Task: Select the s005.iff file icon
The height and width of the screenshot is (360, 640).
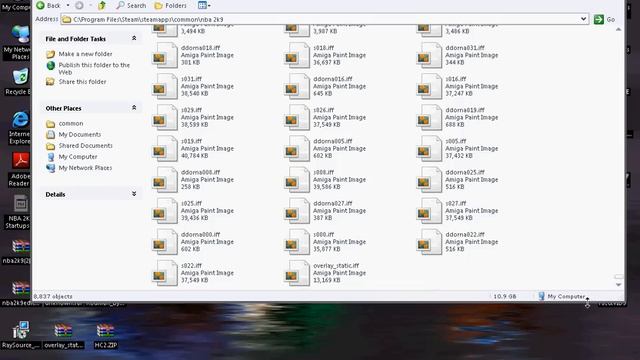Action: pyautogui.click(x=429, y=149)
